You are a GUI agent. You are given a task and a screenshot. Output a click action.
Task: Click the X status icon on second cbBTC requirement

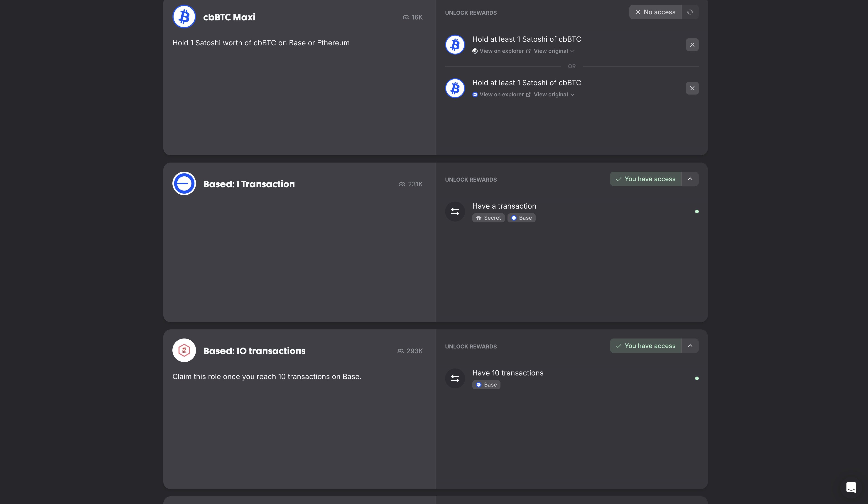[x=692, y=88]
